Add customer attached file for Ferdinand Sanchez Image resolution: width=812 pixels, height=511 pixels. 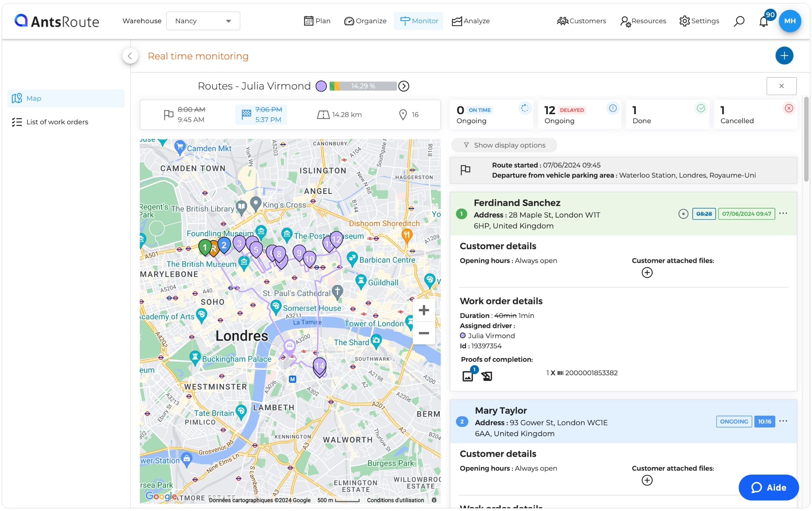click(x=647, y=273)
